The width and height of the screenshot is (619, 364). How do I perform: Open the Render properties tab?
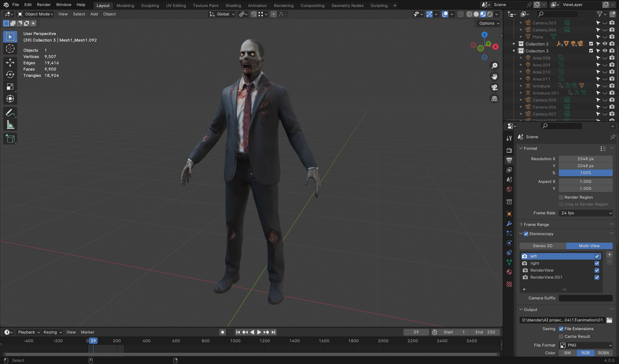click(x=509, y=150)
